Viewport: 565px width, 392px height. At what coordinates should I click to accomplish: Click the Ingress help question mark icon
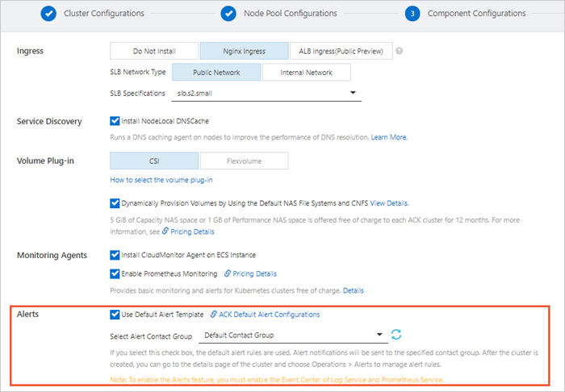tap(399, 51)
